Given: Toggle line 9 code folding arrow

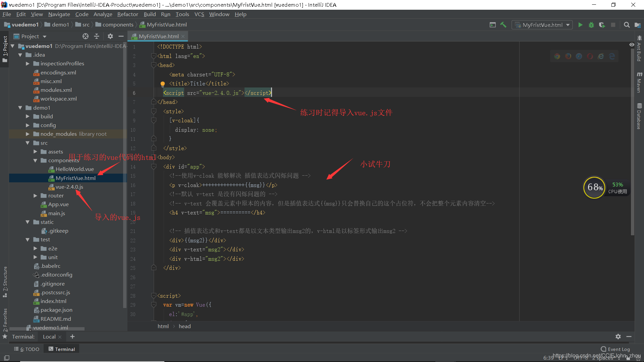Looking at the screenshot, I should pyautogui.click(x=154, y=120).
